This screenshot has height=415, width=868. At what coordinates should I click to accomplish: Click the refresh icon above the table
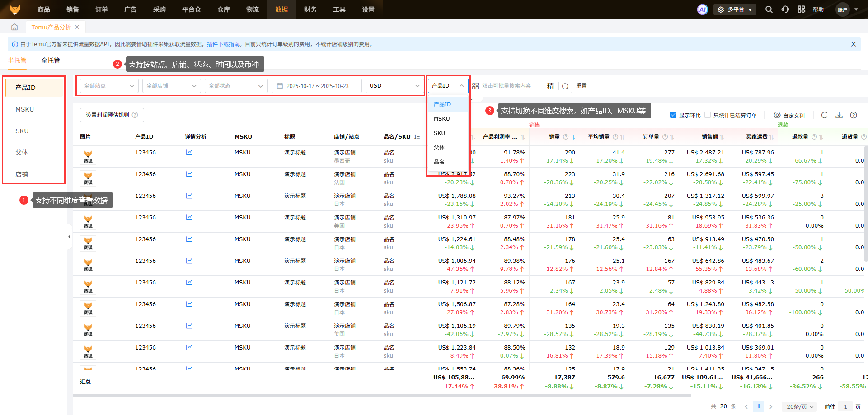(824, 115)
